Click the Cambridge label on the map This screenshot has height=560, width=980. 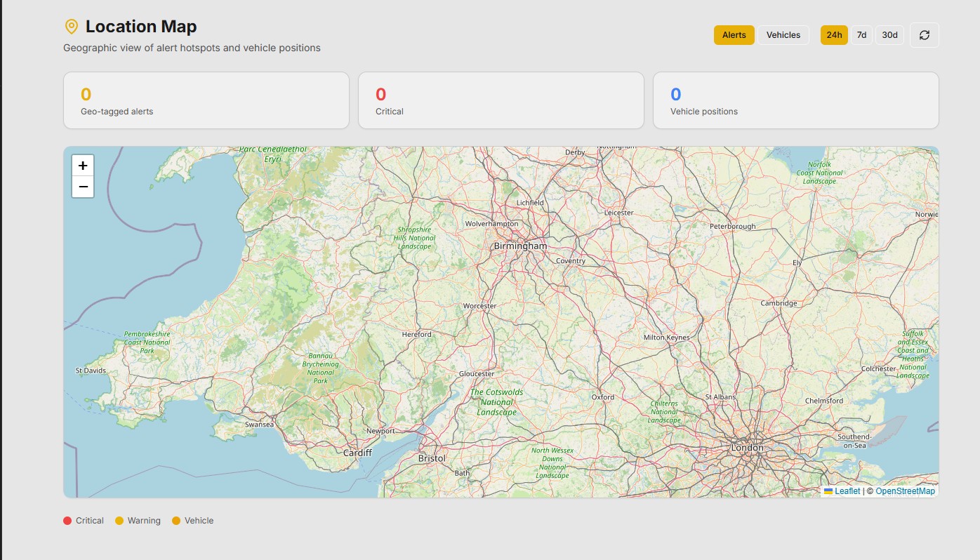pyautogui.click(x=779, y=303)
